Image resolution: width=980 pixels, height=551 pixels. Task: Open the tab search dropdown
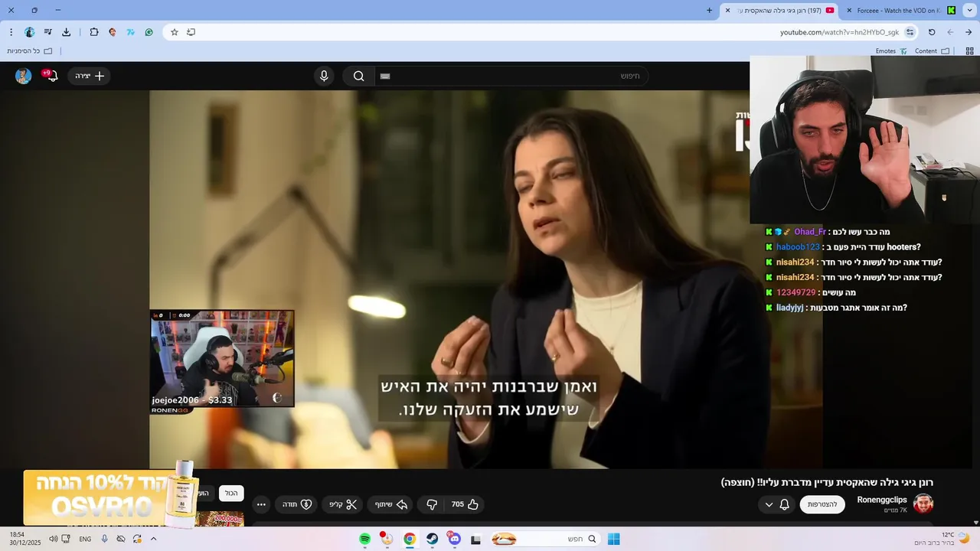pyautogui.click(x=970, y=11)
